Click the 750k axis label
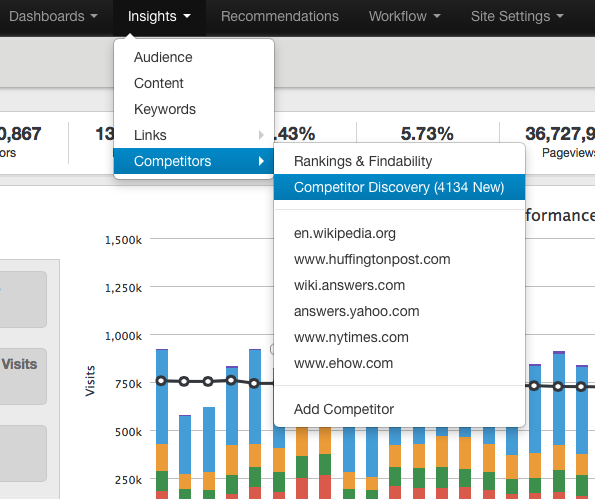This screenshot has height=499, width=595. click(128, 384)
